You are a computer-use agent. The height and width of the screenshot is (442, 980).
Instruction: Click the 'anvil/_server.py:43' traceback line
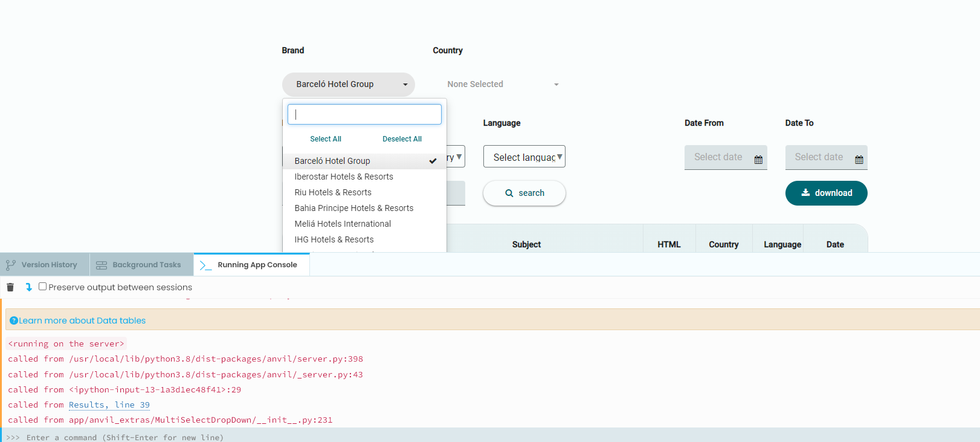pyautogui.click(x=185, y=375)
